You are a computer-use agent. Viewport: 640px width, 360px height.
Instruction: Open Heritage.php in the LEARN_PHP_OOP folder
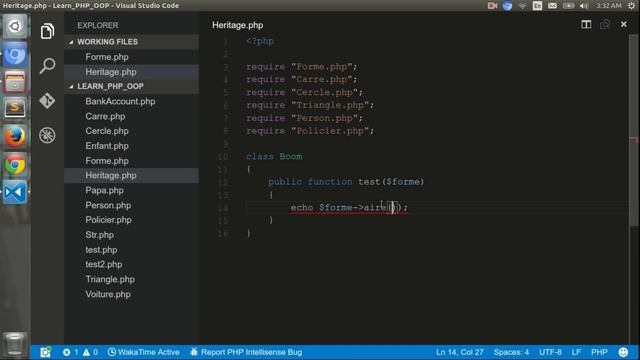131,176
